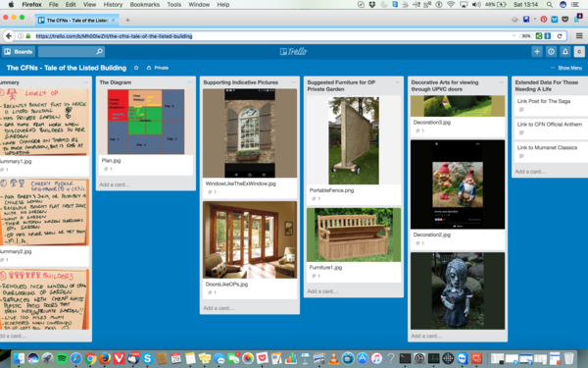Open list menu for Supporting Indicative Pictures
The image size is (588, 368).
[294, 82]
